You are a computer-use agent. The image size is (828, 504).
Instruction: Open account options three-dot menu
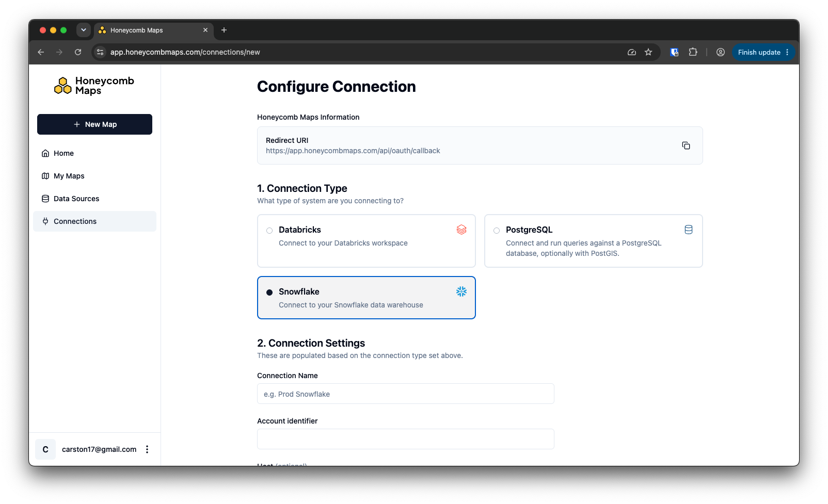coord(147,449)
